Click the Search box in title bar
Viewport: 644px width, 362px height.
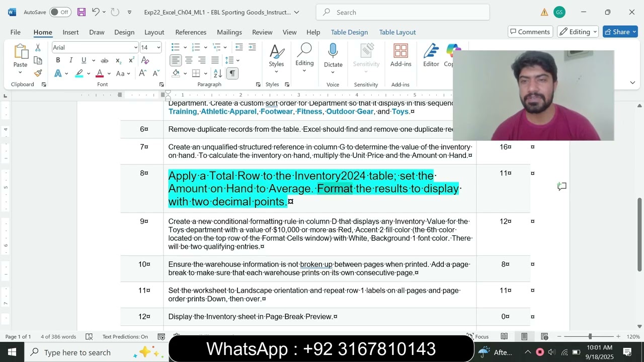(403, 12)
